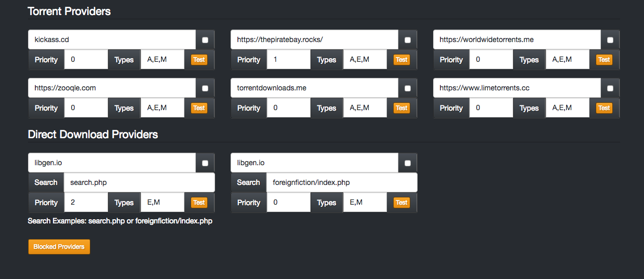The image size is (644, 279).
Task: Edit thepiratebay.rocks Priority field
Action: click(x=289, y=60)
